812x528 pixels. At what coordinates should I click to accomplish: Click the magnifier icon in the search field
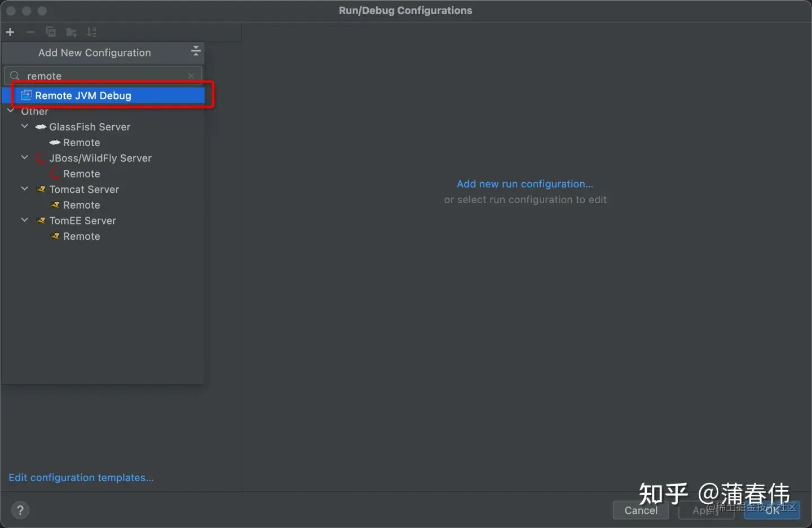pos(15,76)
